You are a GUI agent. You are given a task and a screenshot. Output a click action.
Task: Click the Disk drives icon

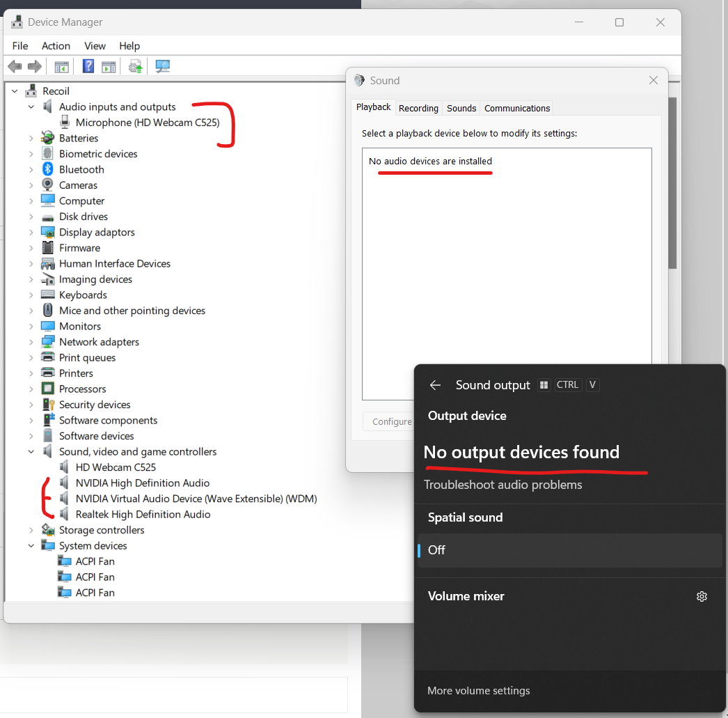tap(47, 217)
